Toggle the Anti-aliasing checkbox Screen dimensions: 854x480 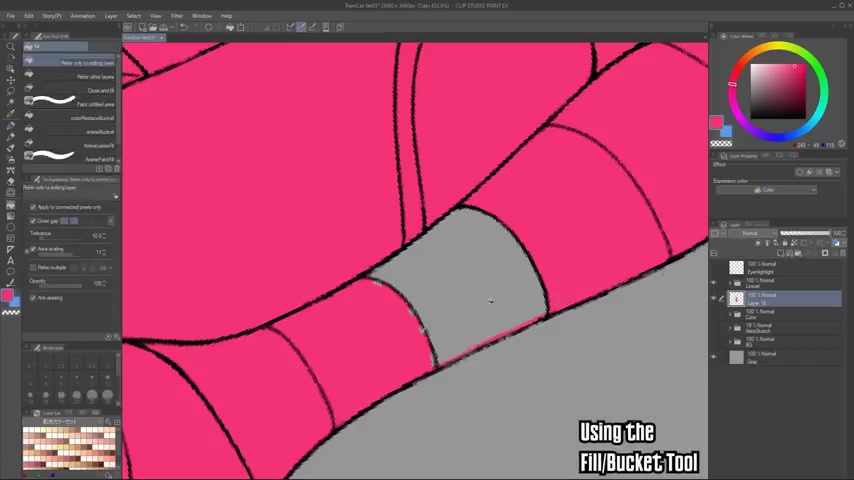click(x=33, y=298)
